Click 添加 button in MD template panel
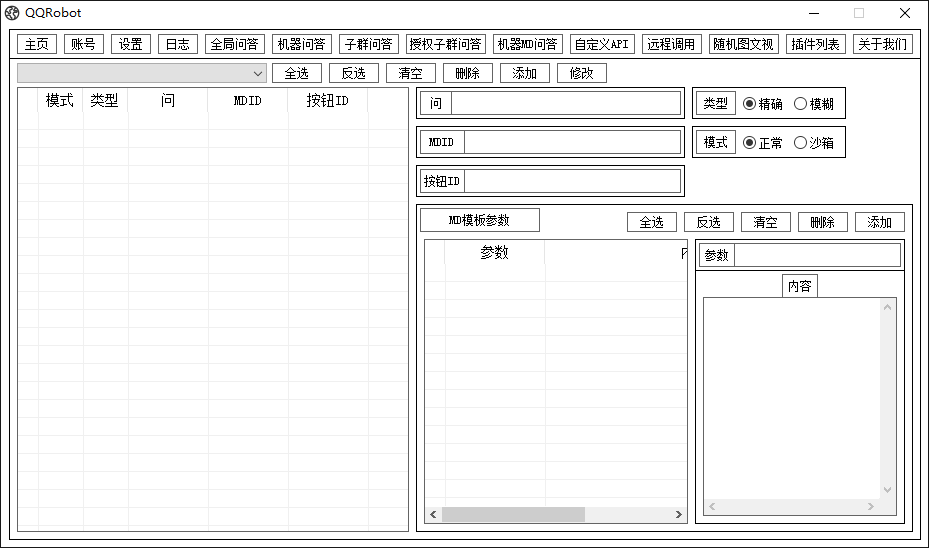Image resolution: width=929 pixels, height=548 pixels. (x=879, y=222)
